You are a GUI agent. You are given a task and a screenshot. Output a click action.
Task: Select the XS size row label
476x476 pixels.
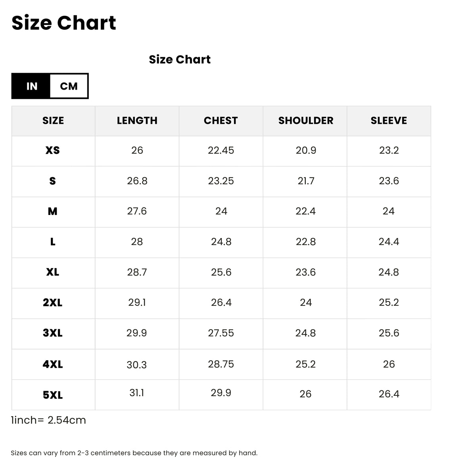[53, 150]
